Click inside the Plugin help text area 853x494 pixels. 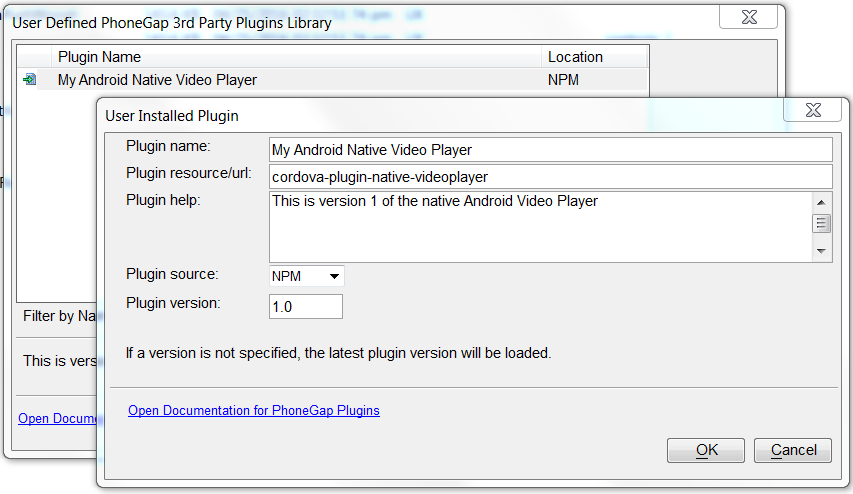click(540, 227)
